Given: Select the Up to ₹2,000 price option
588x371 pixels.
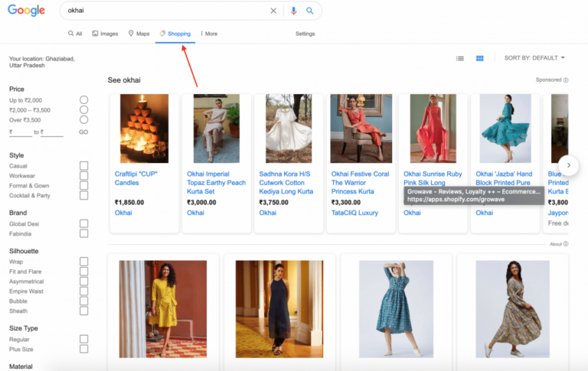Looking at the screenshot, I should click(84, 99).
